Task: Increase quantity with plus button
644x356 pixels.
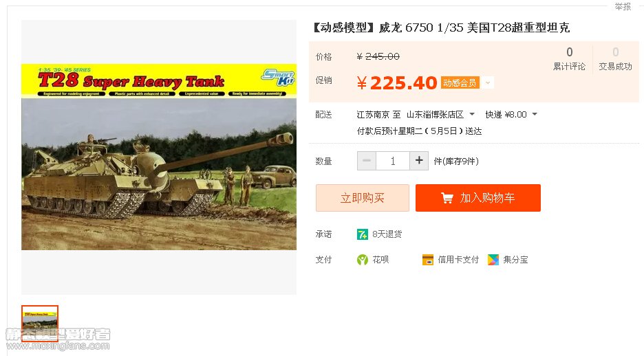Action: point(419,160)
